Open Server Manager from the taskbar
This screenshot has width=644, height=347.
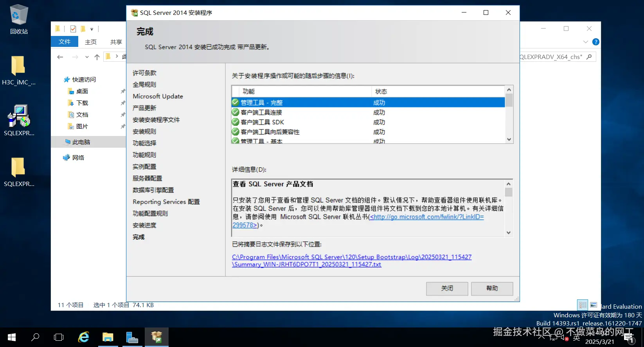(x=132, y=337)
